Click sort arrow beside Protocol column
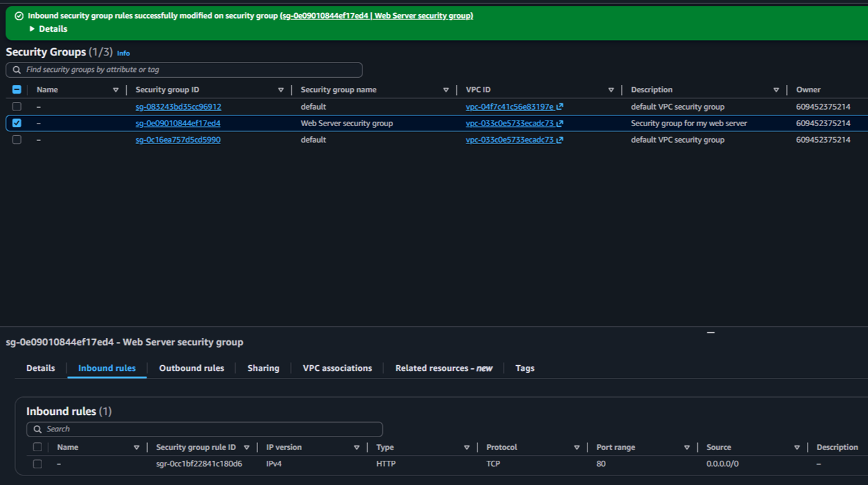This screenshot has height=485, width=868. click(x=576, y=447)
